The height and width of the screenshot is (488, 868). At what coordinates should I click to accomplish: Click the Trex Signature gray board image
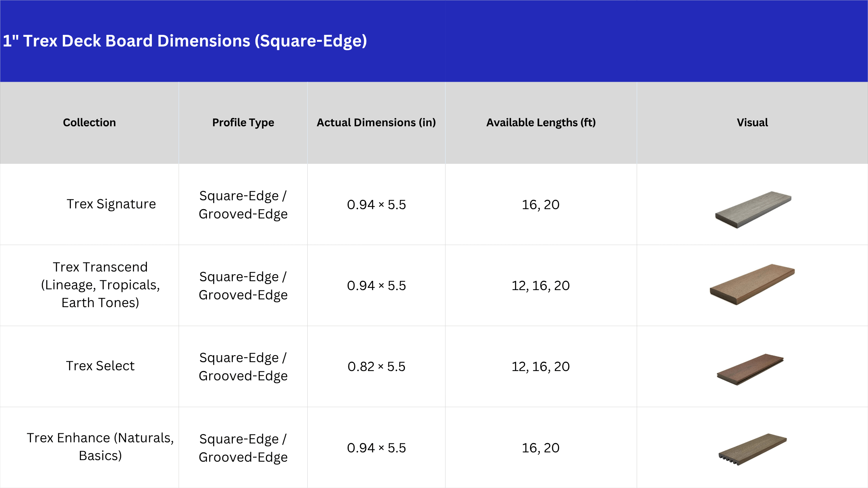(753, 210)
